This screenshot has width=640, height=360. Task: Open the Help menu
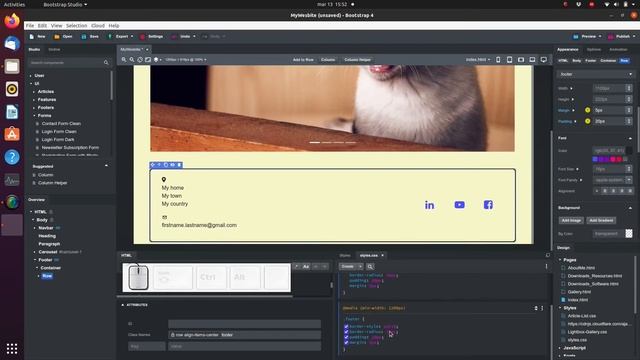pos(114,26)
